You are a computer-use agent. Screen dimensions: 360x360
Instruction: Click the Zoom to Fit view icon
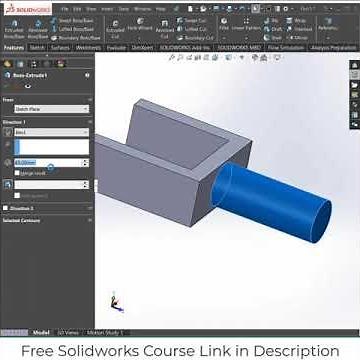coord(172,58)
